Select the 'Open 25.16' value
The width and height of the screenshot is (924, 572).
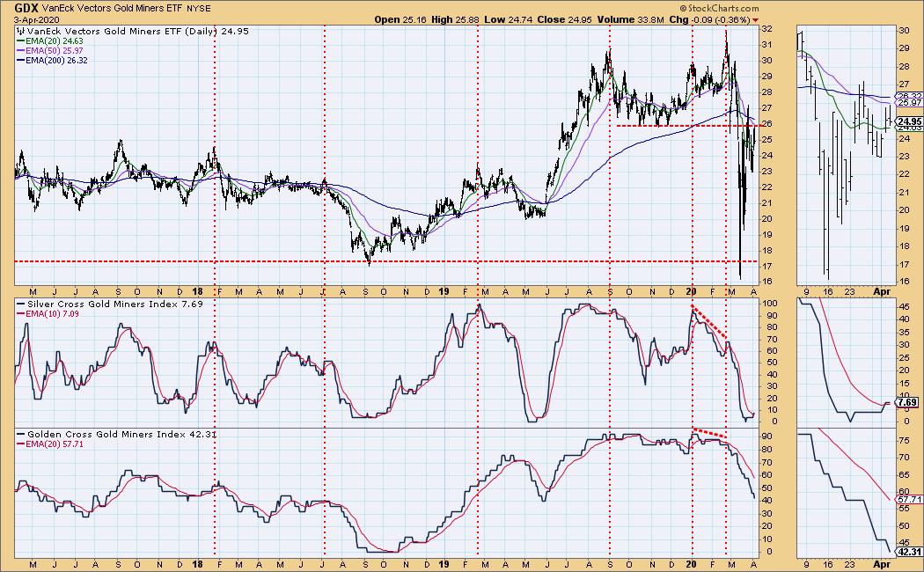coord(400,19)
